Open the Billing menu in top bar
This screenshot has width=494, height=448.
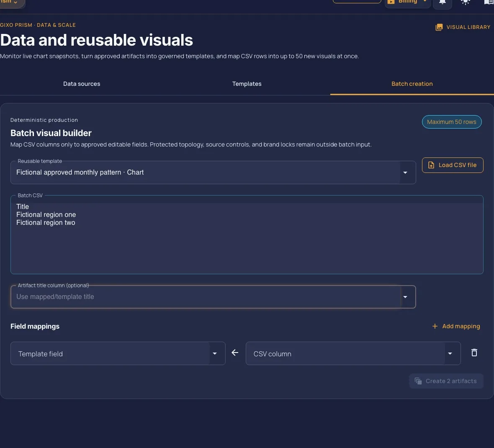tap(408, 3)
